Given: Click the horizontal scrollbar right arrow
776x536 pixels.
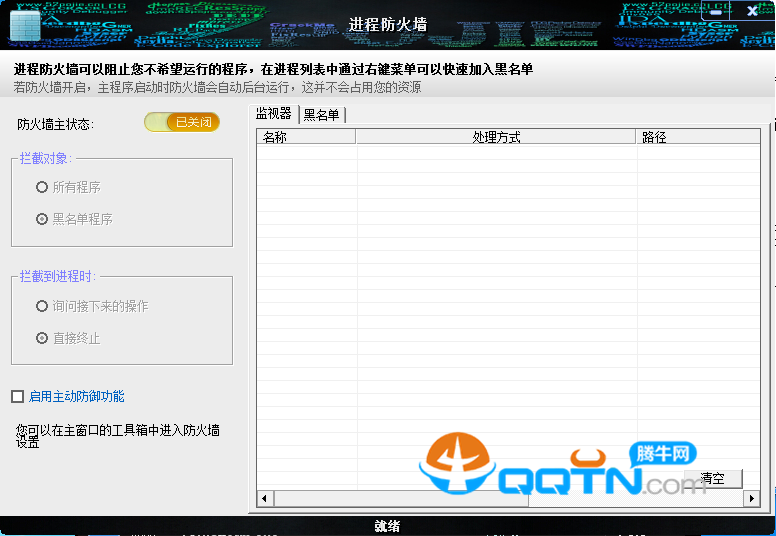Looking at the screenshot, I should click(x=752, y=498).
